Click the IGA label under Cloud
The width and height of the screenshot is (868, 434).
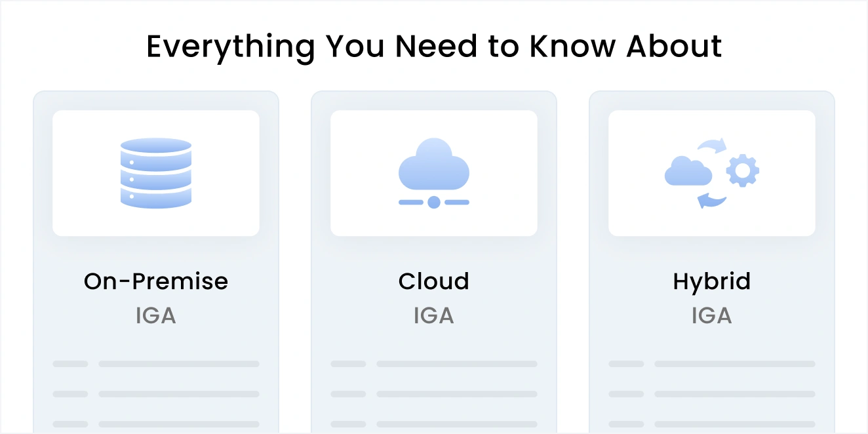(x=434, y=316)
